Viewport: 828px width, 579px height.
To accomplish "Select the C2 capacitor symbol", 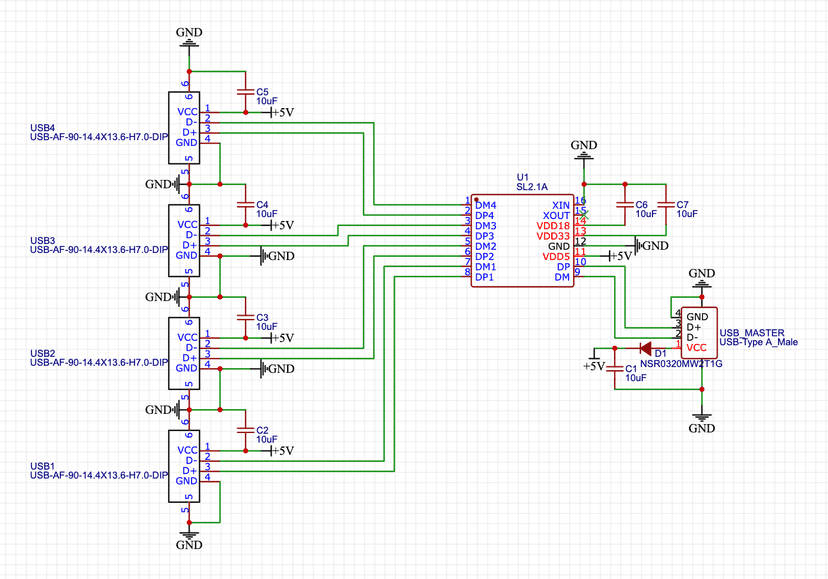I will (x=244, y=429).
